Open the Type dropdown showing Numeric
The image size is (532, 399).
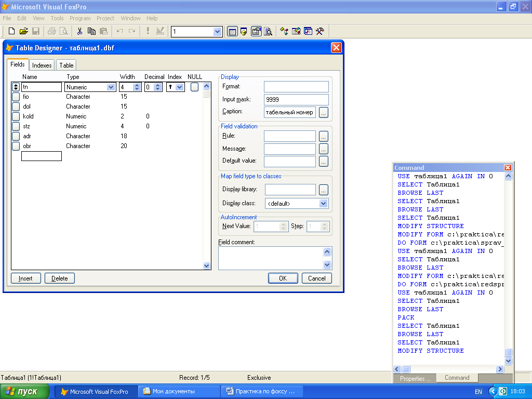click(x=111, y=87)
